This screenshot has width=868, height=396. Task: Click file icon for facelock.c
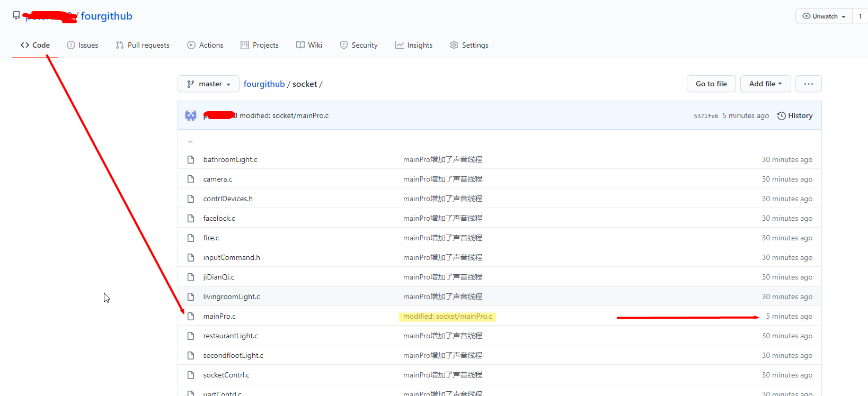(x=191, y=218)
